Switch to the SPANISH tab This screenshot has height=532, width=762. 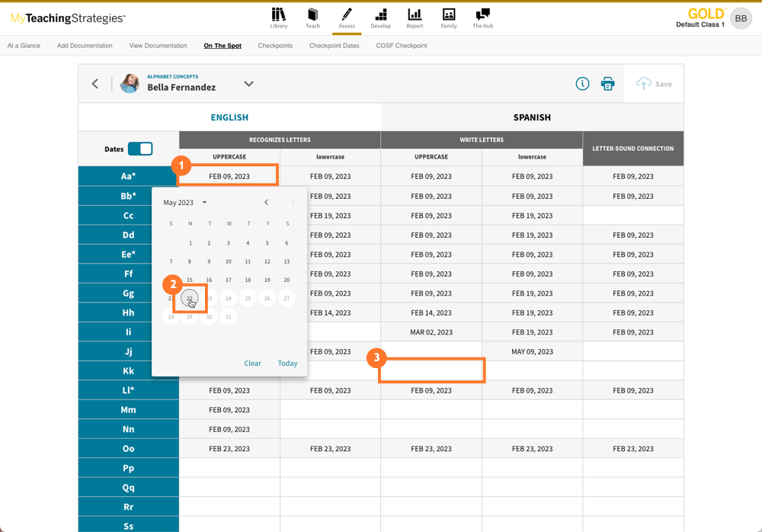click(532, 117)
